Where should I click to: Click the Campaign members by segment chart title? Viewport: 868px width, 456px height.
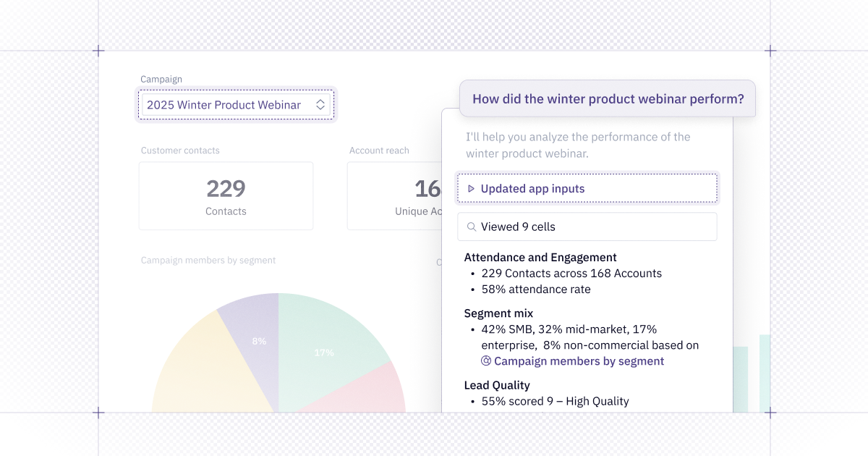(208, 261)
